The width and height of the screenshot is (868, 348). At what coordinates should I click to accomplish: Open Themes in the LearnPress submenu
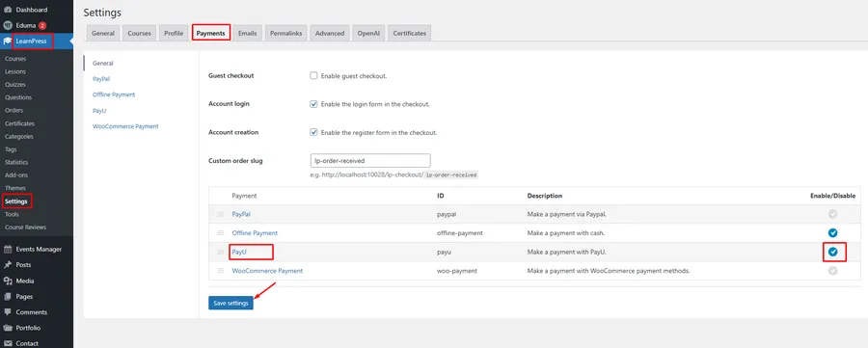[14, 188]
